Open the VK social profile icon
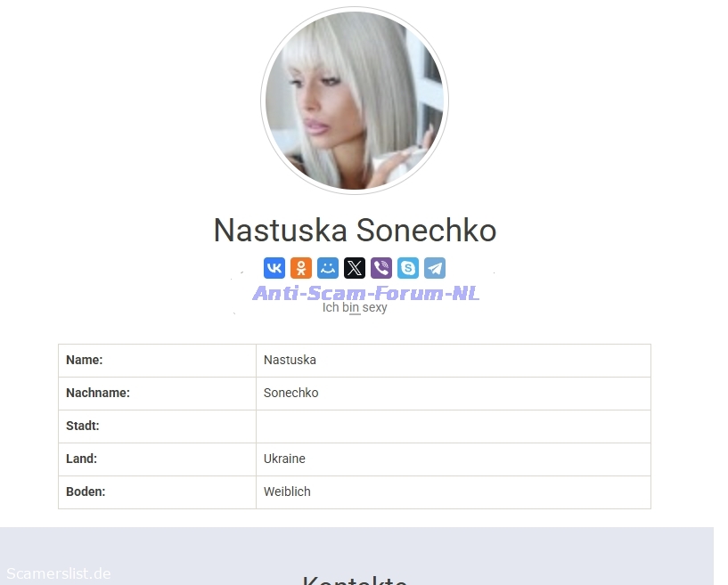This screenshot has width=728, height=585. (x=274, y=268)
